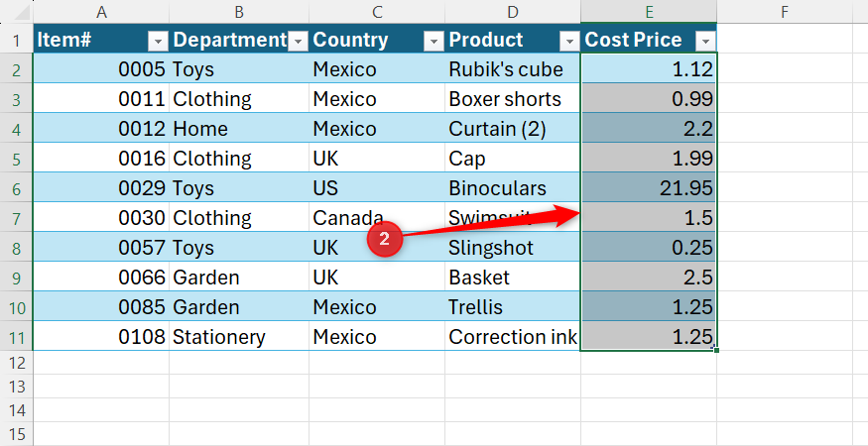Click the 1.12 cost price cell
The height and width of the screenshot is (446, 868).
pos(649,68)
